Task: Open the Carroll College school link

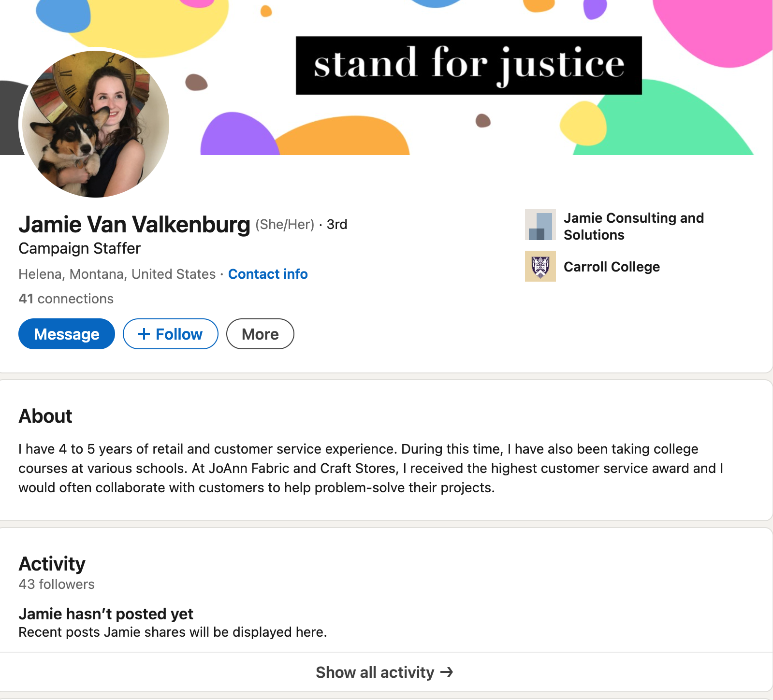Action: pos(612,267)
